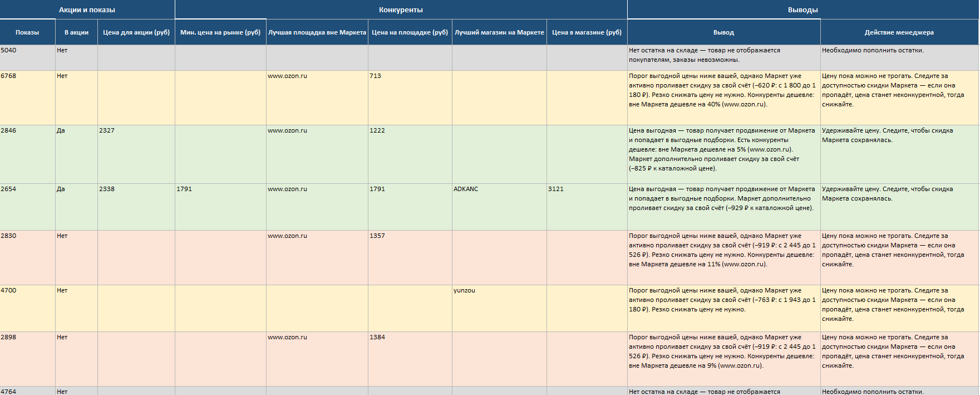Select the conclusion mentioning 'дешевле на 40%'
Viewport: 980px width, 395px height.
pyautogui.click(x=724, y=97)
